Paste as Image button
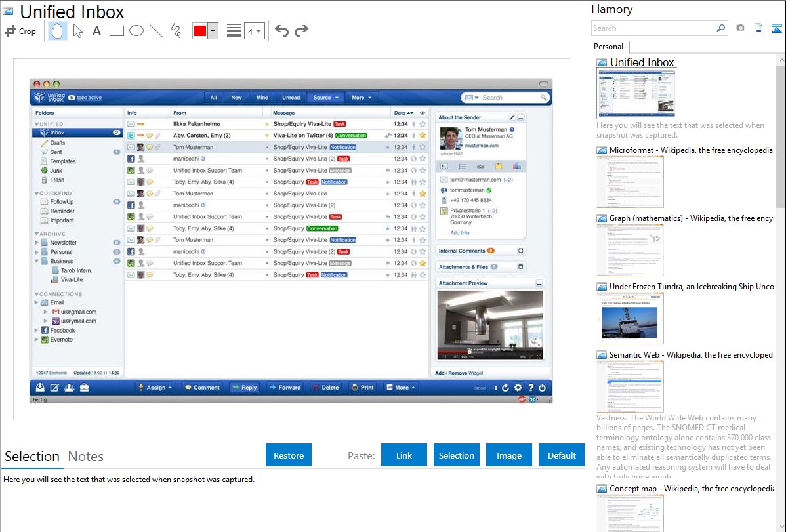 508,455
